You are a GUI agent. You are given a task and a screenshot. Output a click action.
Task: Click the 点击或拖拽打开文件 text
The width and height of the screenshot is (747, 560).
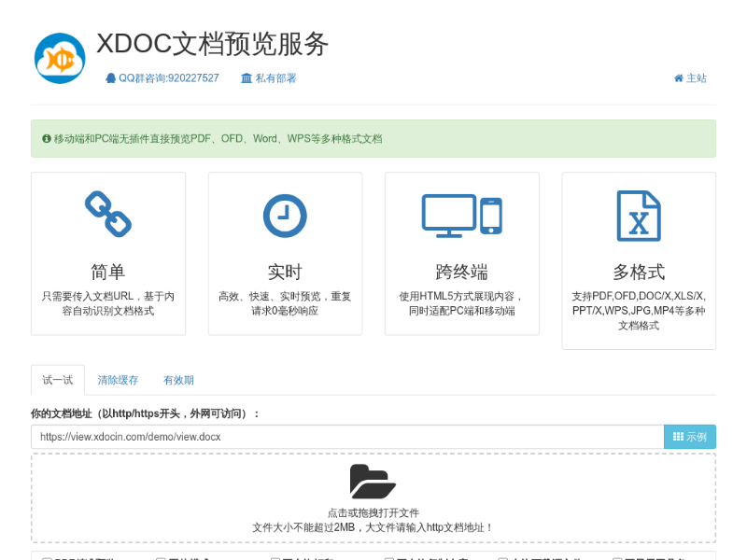[373, 512]
